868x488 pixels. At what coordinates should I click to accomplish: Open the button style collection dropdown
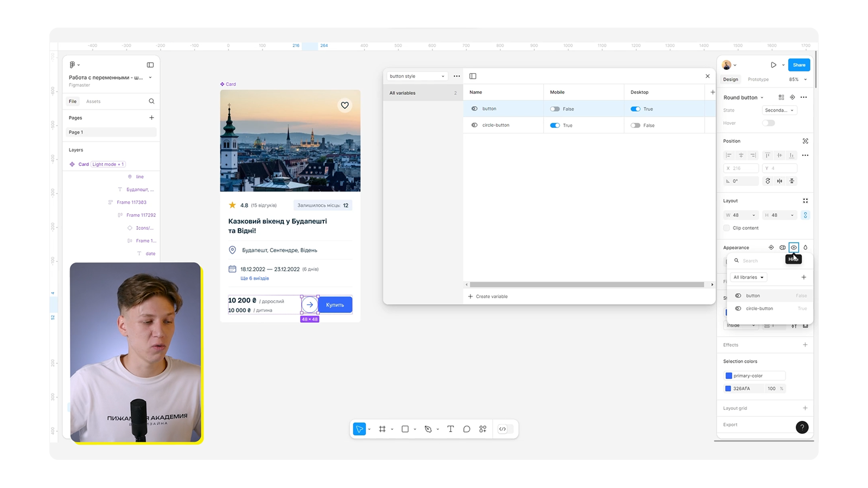point(417,76)
